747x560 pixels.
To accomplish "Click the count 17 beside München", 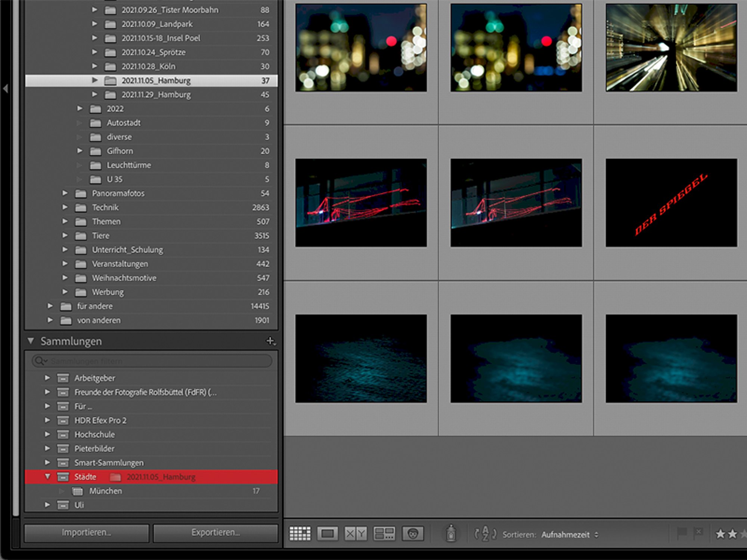I will (256, 491).
